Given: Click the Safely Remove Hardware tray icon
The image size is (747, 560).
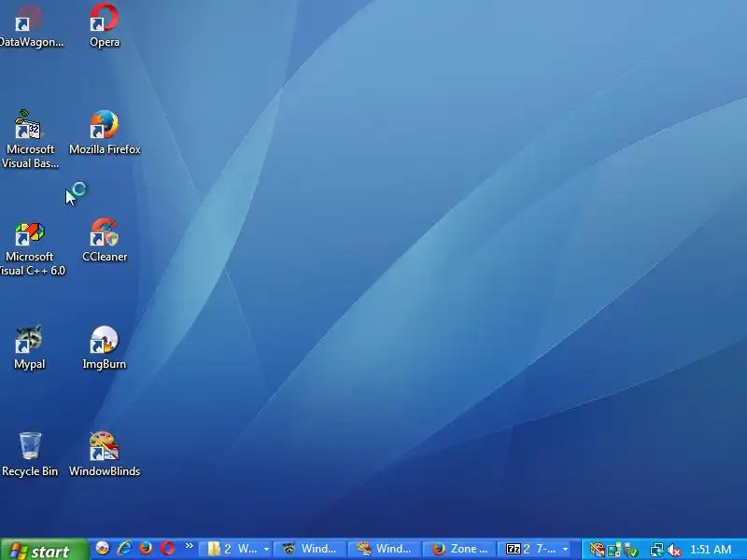Looking at the screenshot, I should click(631, 550).
